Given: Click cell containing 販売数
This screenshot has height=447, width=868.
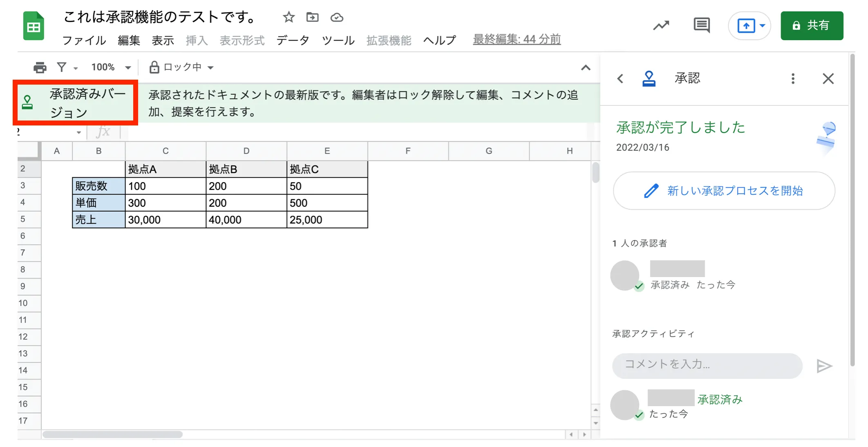Looking at the screenshot, I should (98, 186).
